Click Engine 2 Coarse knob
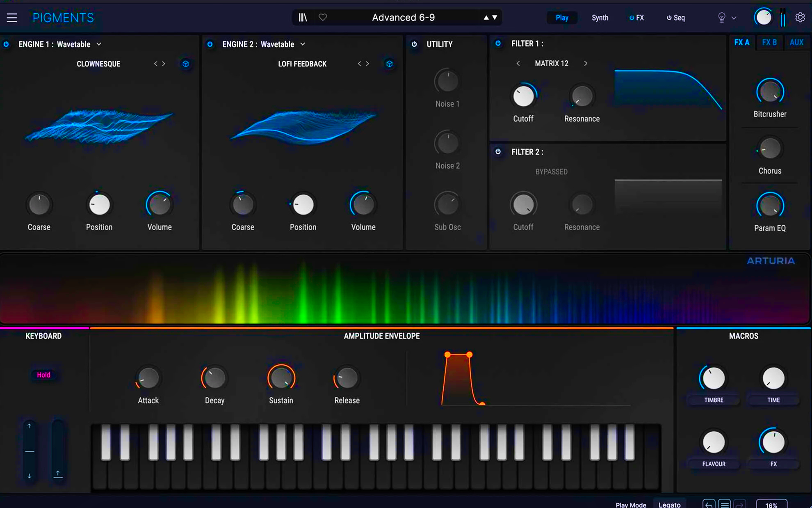This screenshot has height=508, width=812. point(243,204)
